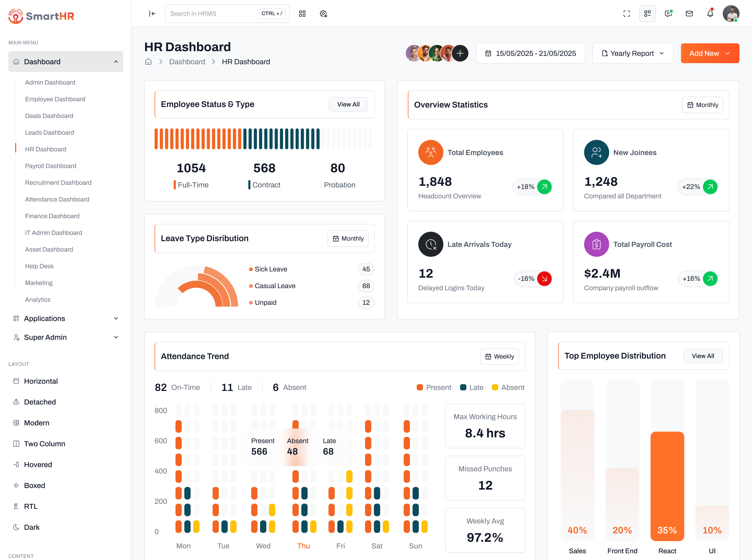Open the mail envelope icon
This screenshot has width=752, height=560.
[689, 14]
